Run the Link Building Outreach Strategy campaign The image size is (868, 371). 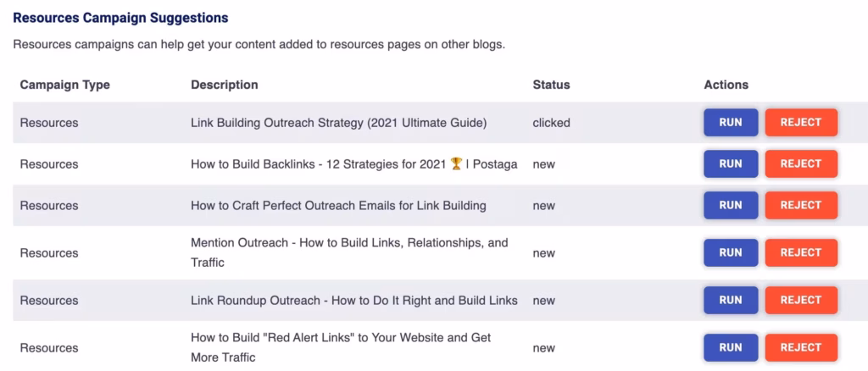730,123
